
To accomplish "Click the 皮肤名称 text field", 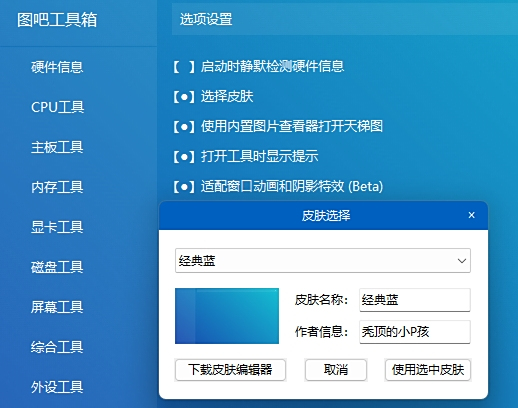I will coord(415,300).
